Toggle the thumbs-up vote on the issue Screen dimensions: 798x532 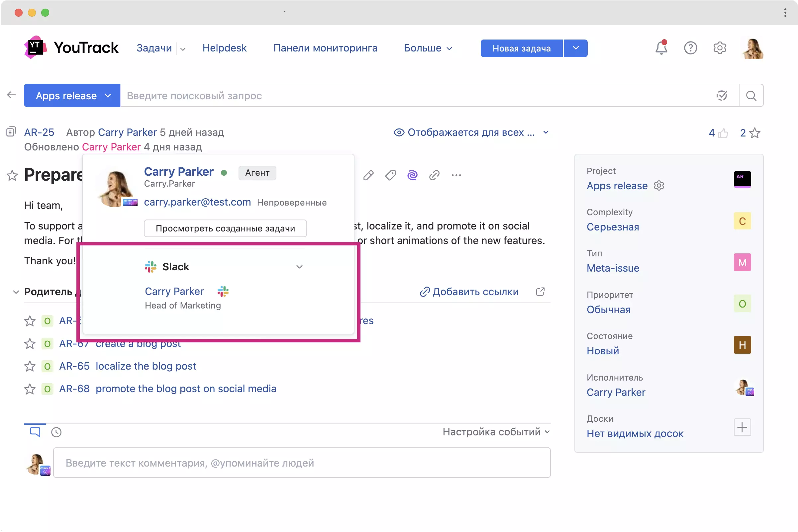coord(723,133)
